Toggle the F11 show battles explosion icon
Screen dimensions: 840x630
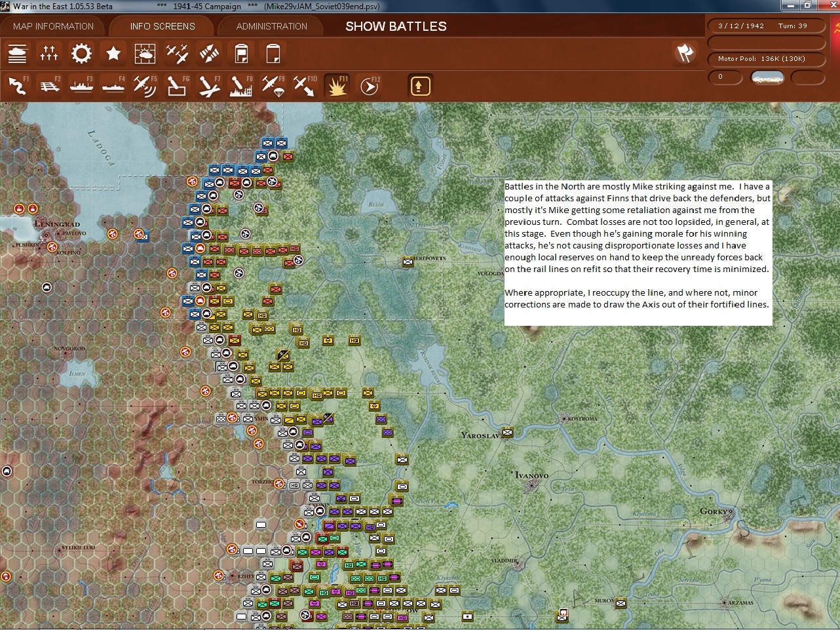coord(337,86)
